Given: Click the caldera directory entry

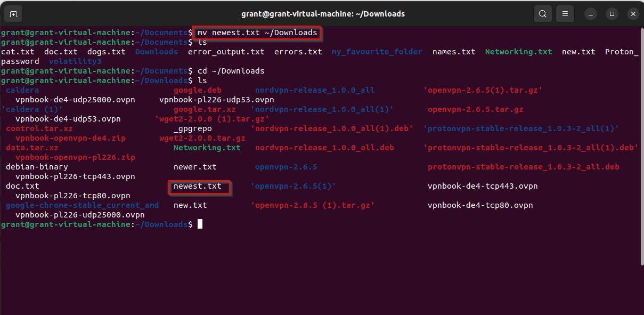Looking at the screenshot, I should tap(22, 90).
